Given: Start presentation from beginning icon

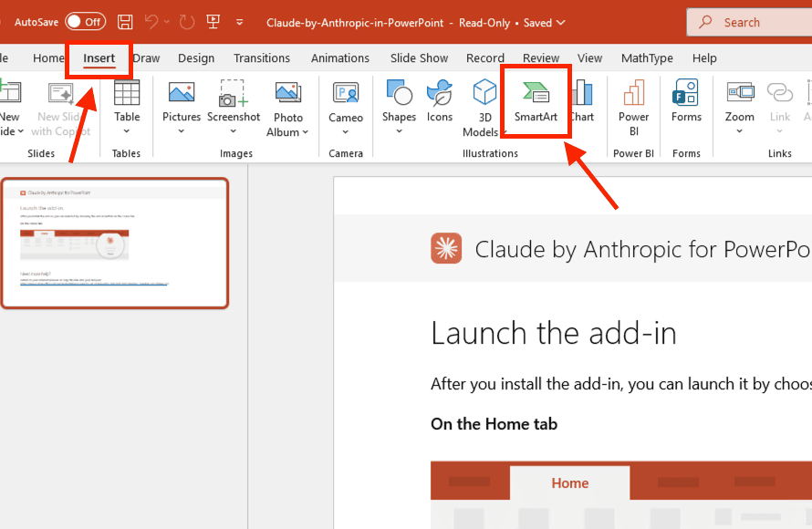Looking at the screenshot, I should [213, 22].
